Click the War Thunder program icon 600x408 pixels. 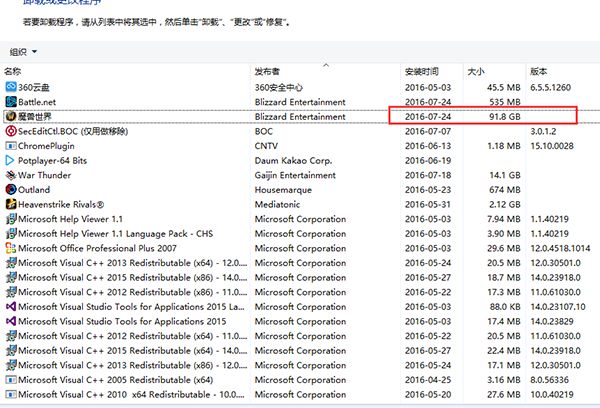pos(11,175)
